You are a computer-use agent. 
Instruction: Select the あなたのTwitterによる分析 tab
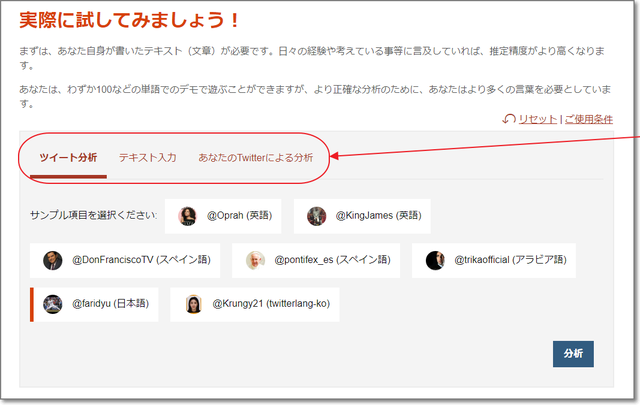click(x=255, y=158)
